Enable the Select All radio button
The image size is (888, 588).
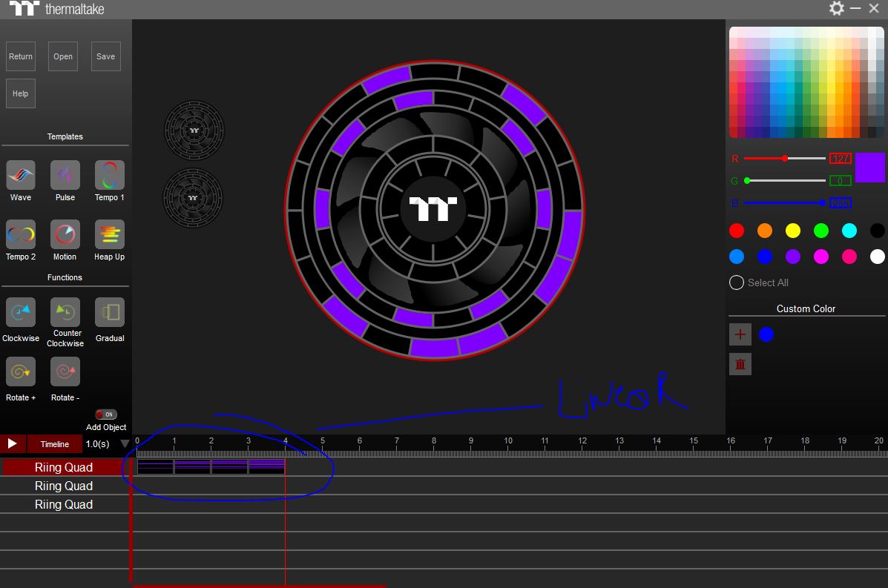(x=737, y=283)
